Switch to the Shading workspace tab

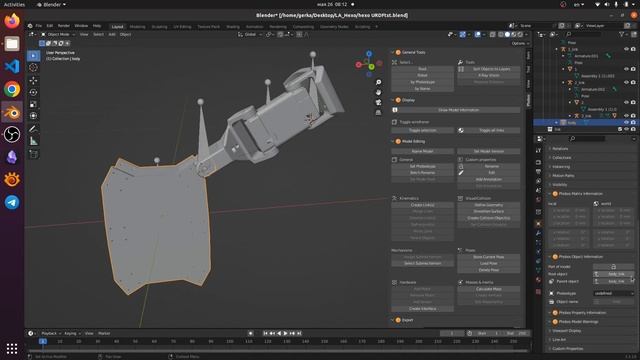pos(233,27)
